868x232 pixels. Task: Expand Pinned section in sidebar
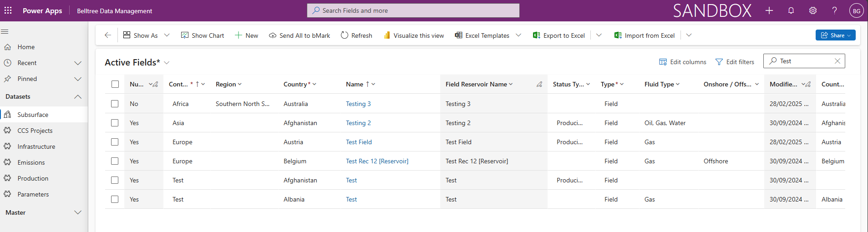click(78, 79)
